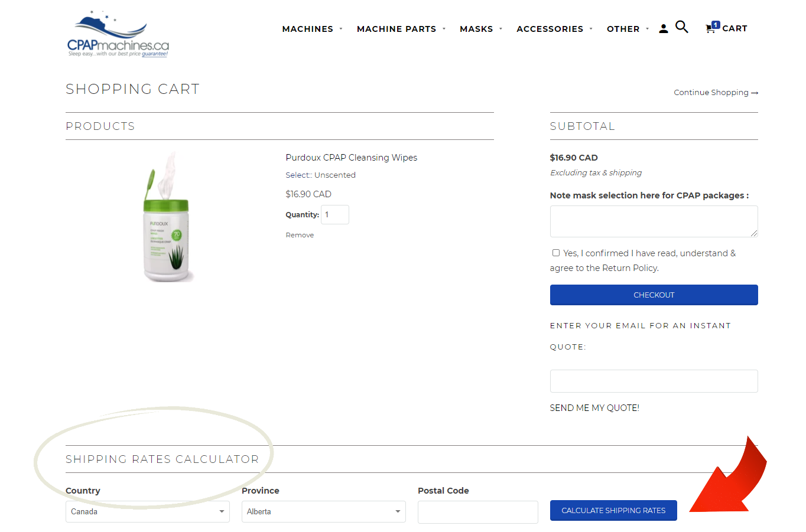
Task: Focus the Quantity input field
Action: [x=335, y=214]
